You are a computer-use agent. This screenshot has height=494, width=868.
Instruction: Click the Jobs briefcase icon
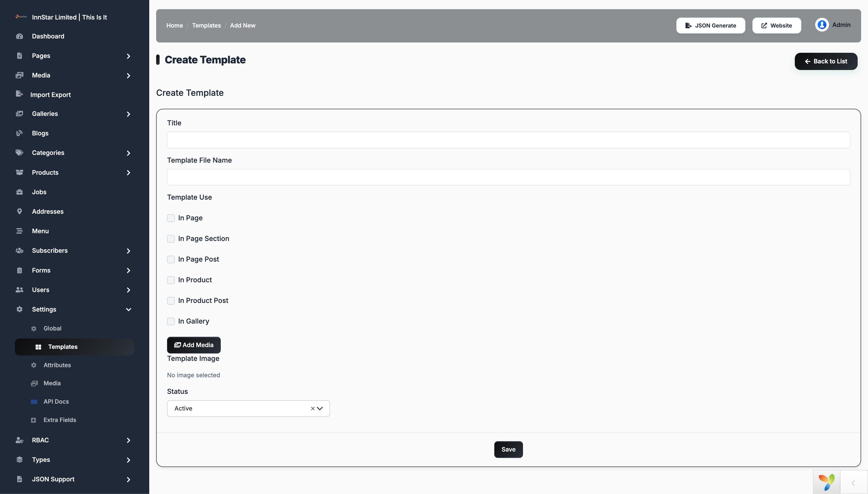click(19, 192)
